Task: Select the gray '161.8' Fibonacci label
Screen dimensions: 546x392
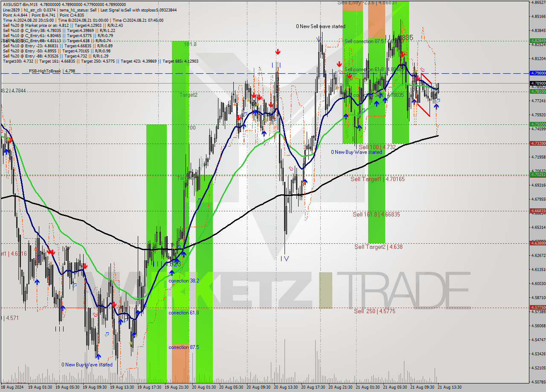Action: [190, 44]
